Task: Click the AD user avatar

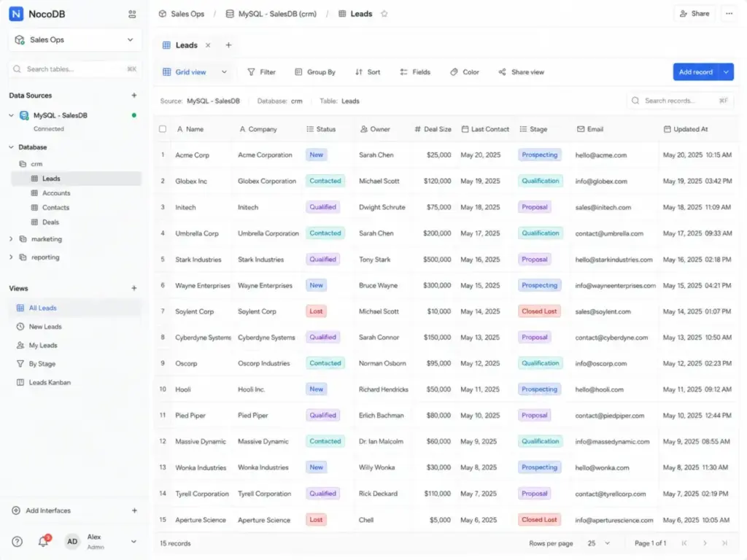Action: click(x=72, y=542)
